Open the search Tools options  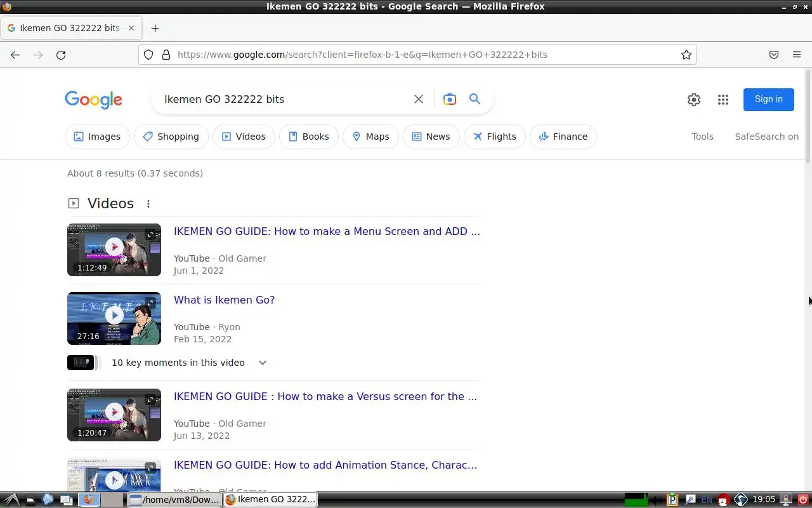pyautogui.click(x=703, y=137)
